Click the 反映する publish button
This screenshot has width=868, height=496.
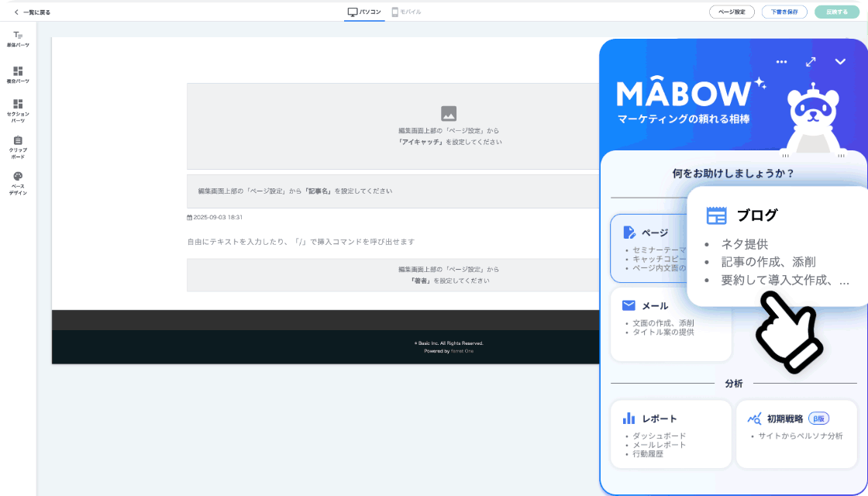point(836,12)
